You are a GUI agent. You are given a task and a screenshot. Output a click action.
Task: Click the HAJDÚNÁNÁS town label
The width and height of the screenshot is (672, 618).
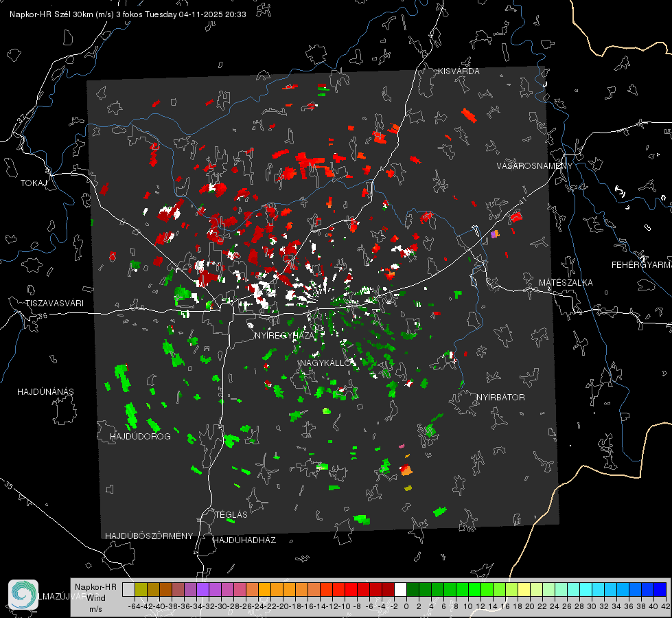(x=45, y=392)
